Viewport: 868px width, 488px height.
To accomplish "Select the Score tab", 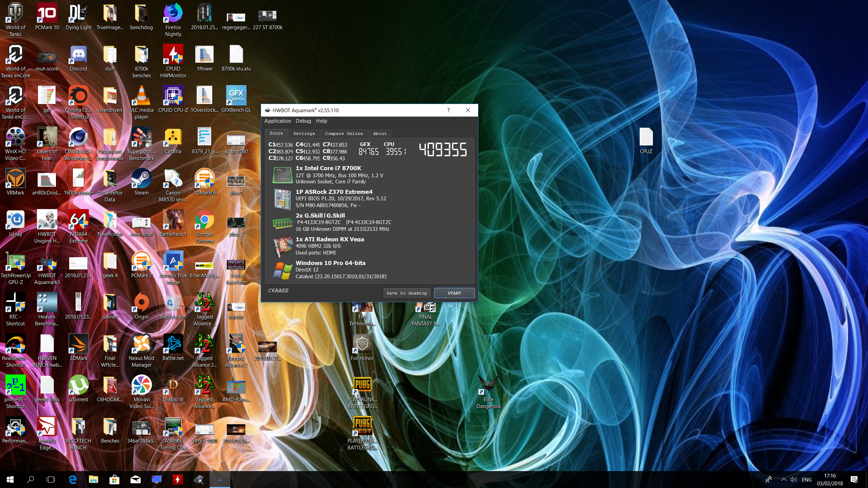I will [276, 133].
